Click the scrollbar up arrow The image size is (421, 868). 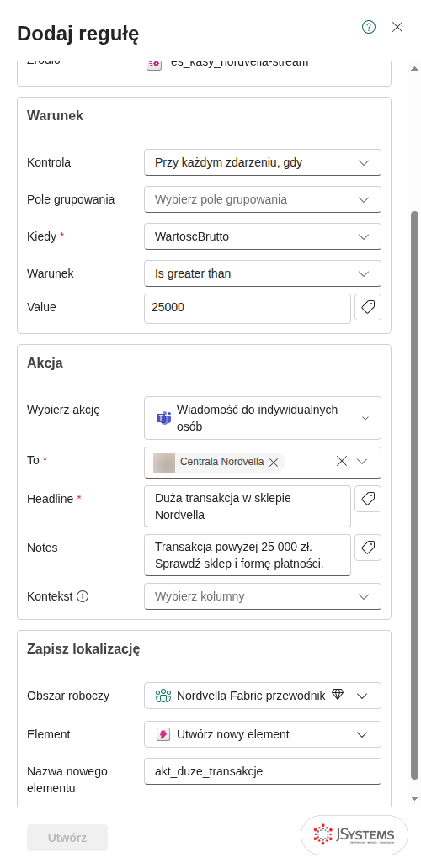(x=414, y=69)
